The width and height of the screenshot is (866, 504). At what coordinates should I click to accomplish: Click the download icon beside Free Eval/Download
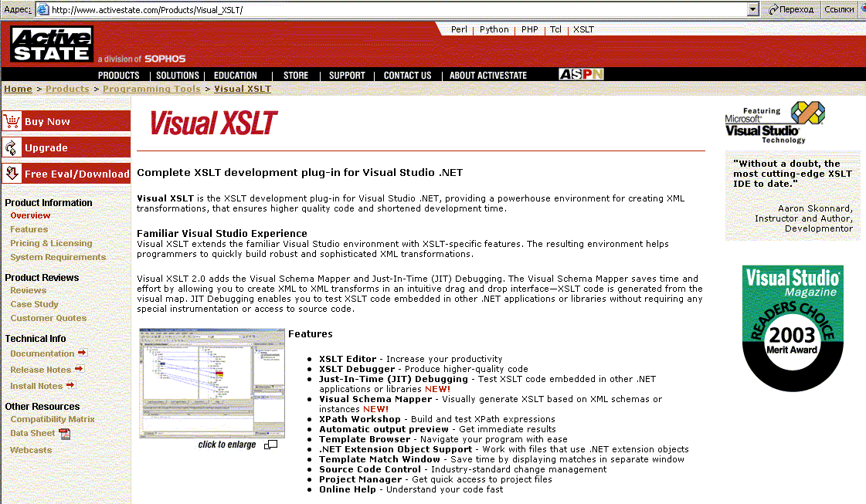(x=12, y=174)
